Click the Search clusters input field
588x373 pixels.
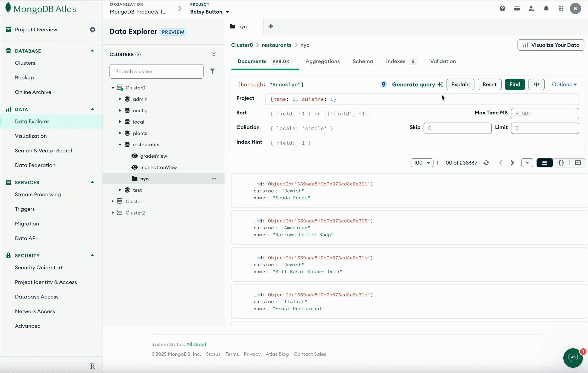click(156, 71)
